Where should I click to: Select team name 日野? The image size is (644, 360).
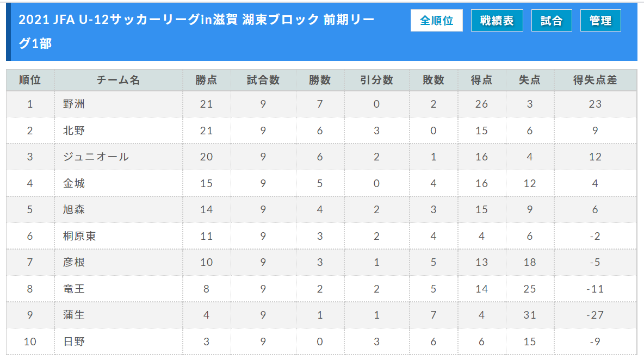74,342
